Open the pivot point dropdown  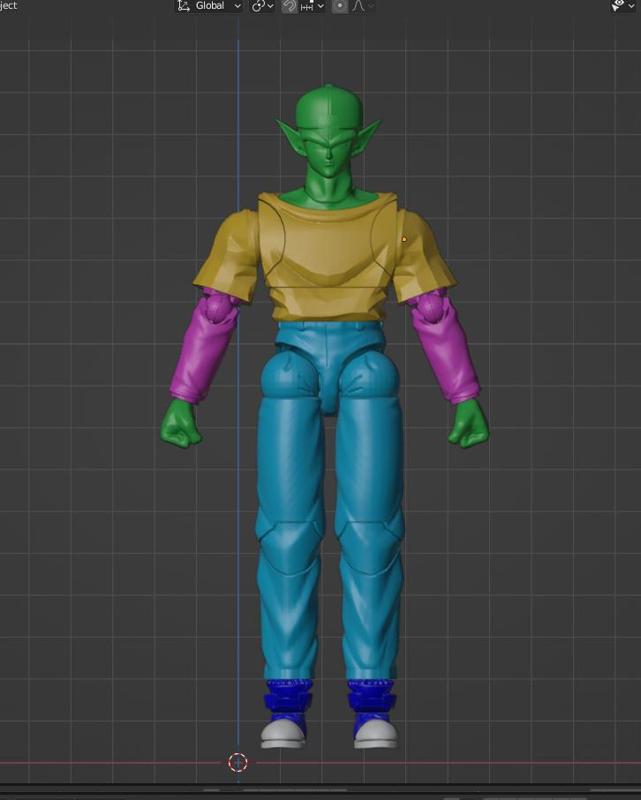click(x=262, y=6)
